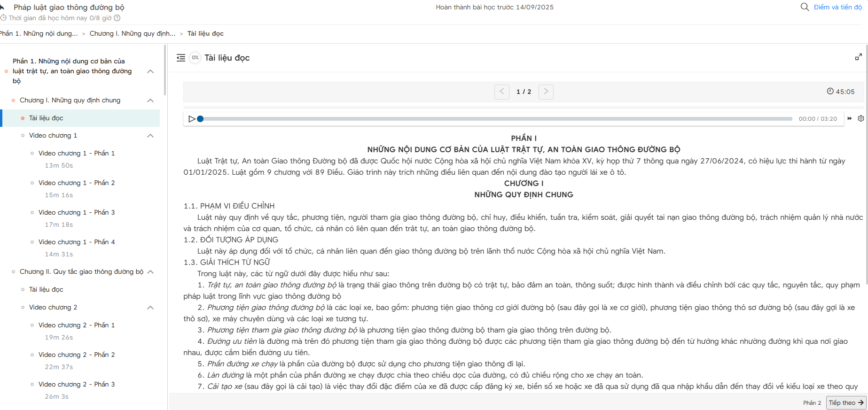Click audio time 00:00 / 03:20
Image resolution: width=868 pixels, height=410 pixels.
pyautogui.click(x=818, y=119)
